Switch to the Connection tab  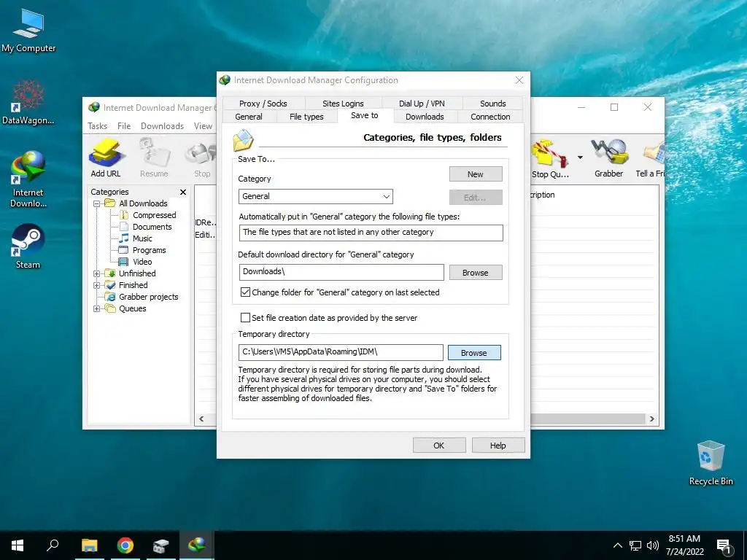click(490, 117)
